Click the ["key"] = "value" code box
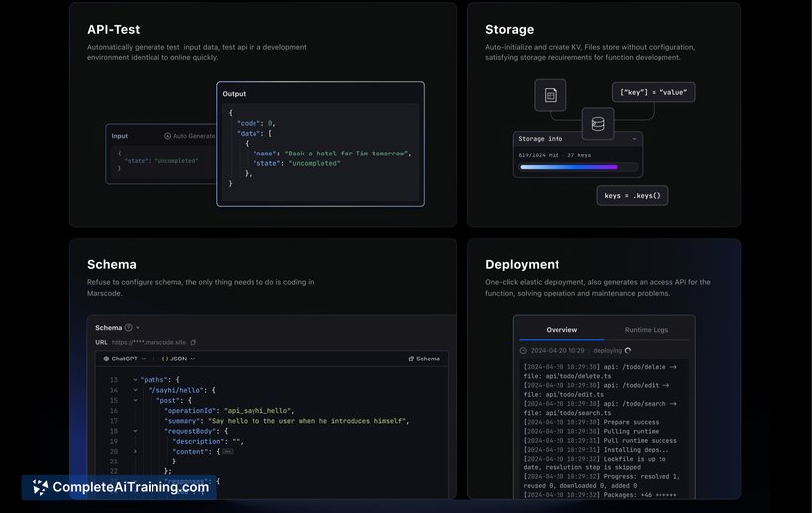This screenshot has width=812, height=513. pos(653,92)
